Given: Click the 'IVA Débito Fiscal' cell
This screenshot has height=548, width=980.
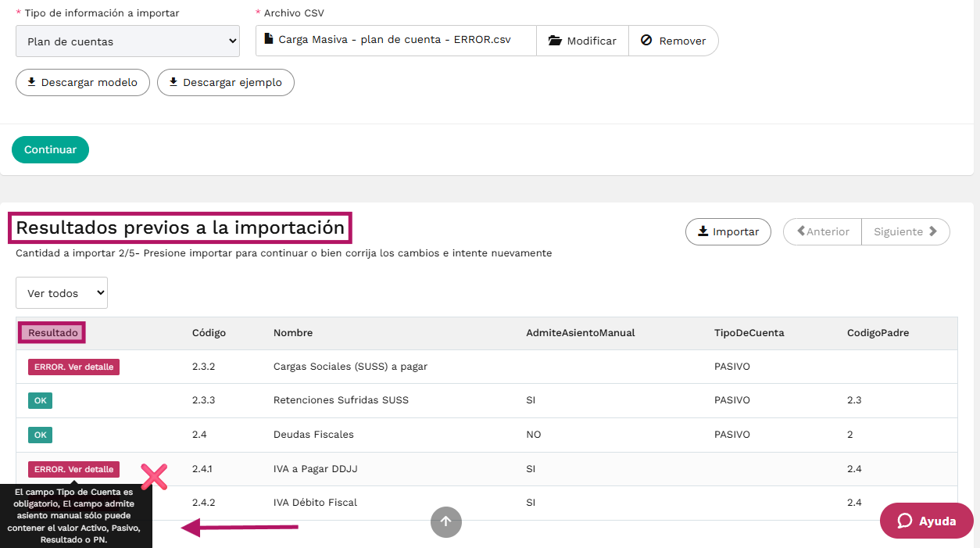Looking at the screenshot, I should (315, 503).
